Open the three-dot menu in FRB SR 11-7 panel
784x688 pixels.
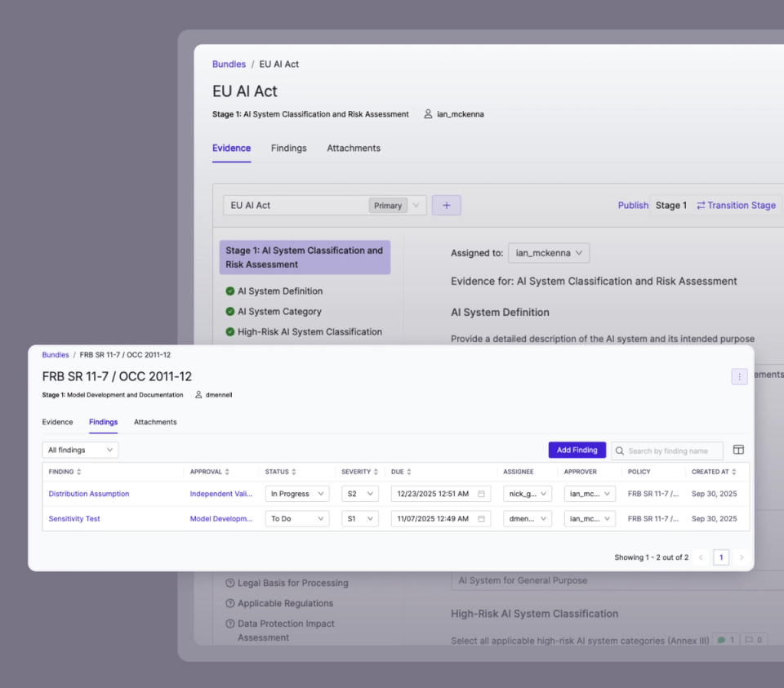coord(739,377)
